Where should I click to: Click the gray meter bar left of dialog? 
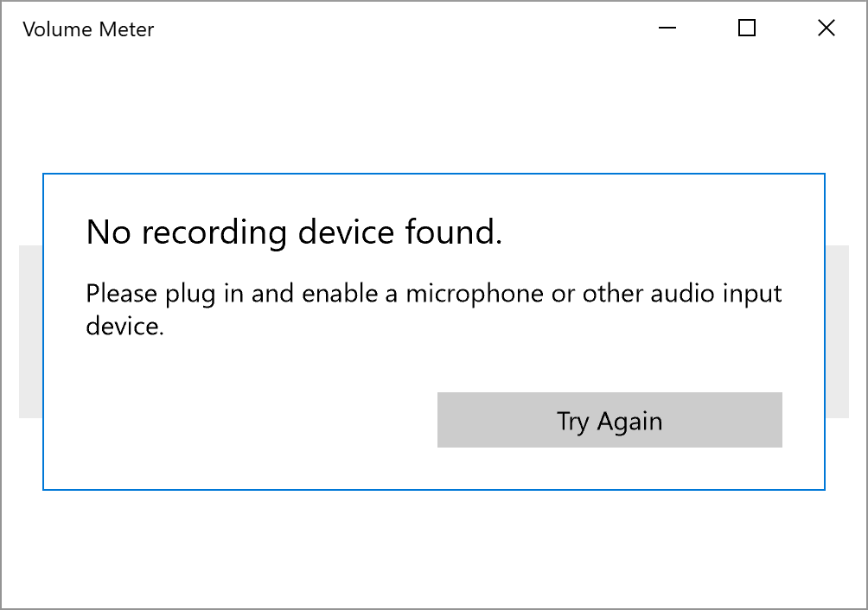pyautogui.click(x=30, y=332)
